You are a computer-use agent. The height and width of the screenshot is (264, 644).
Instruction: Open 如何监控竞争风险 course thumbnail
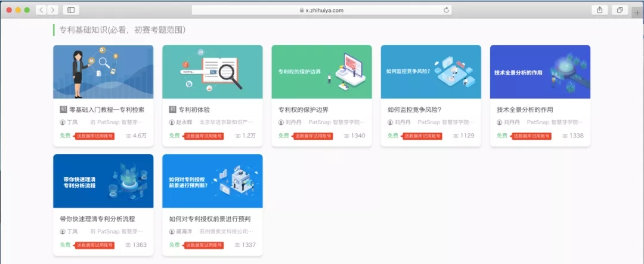431,72
